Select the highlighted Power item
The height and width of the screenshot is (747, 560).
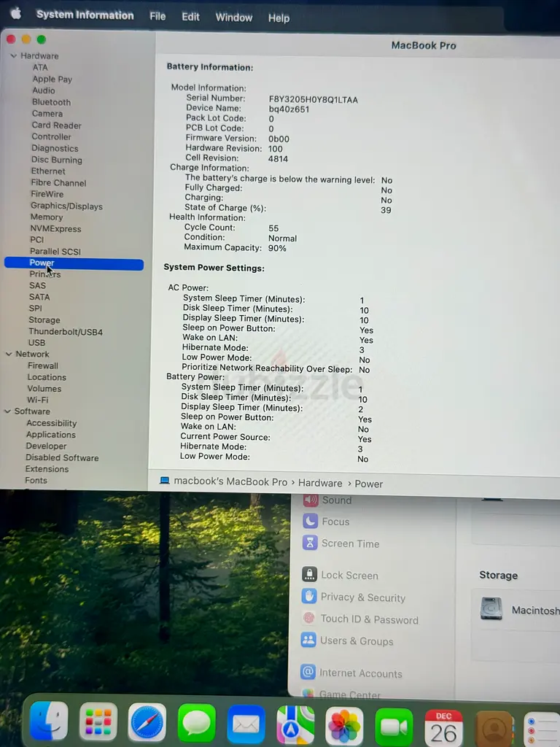74,263
